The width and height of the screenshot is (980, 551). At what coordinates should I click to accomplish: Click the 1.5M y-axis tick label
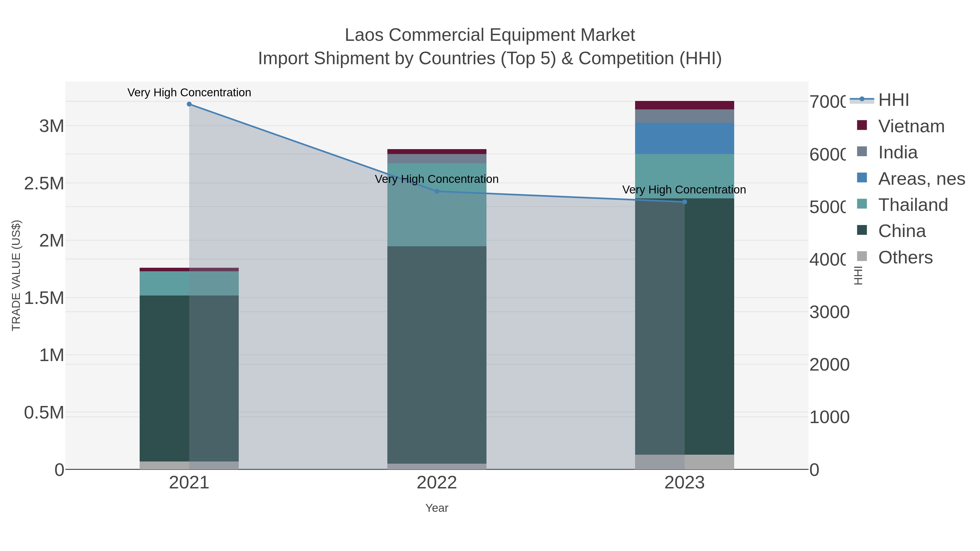point(44,298)
